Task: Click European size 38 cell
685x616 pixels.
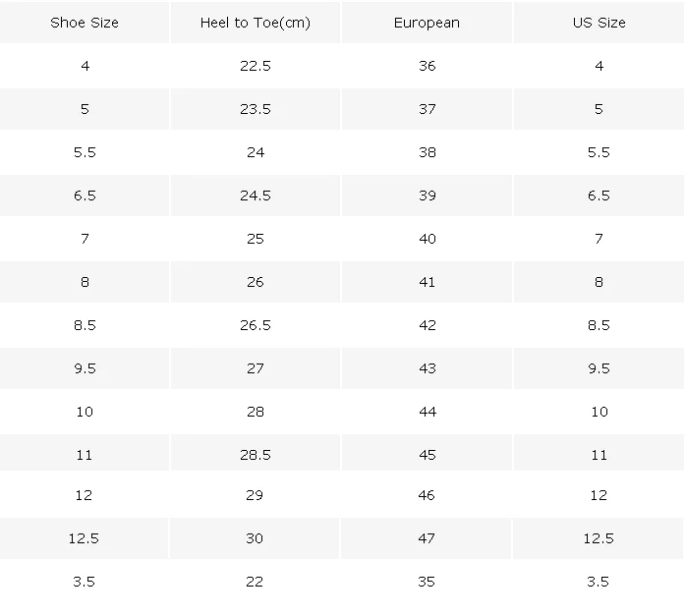Action: [427, 152]
